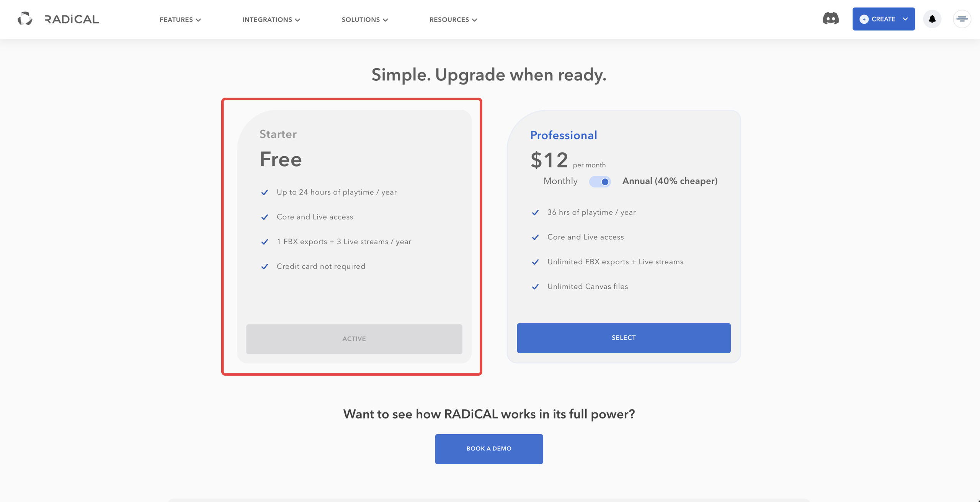The height and width of the screenshot is (502, 980).
Task: Click the plus icon inside the CREATE button
Action: tap(865, 19)
